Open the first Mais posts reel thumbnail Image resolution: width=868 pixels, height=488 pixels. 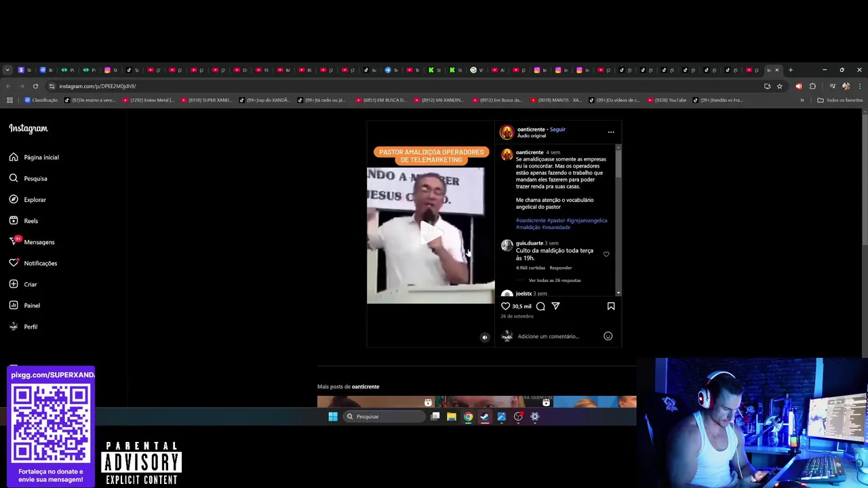(376, 402)
